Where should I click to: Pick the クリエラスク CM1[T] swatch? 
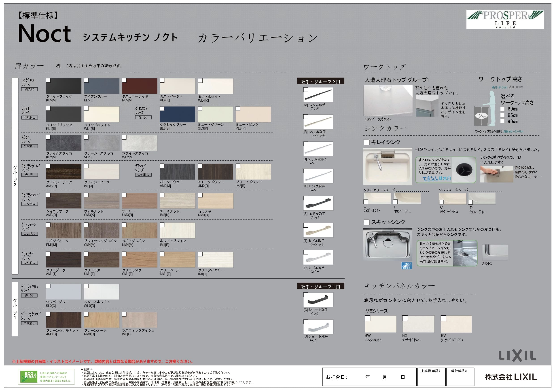(x=140, y=260)
